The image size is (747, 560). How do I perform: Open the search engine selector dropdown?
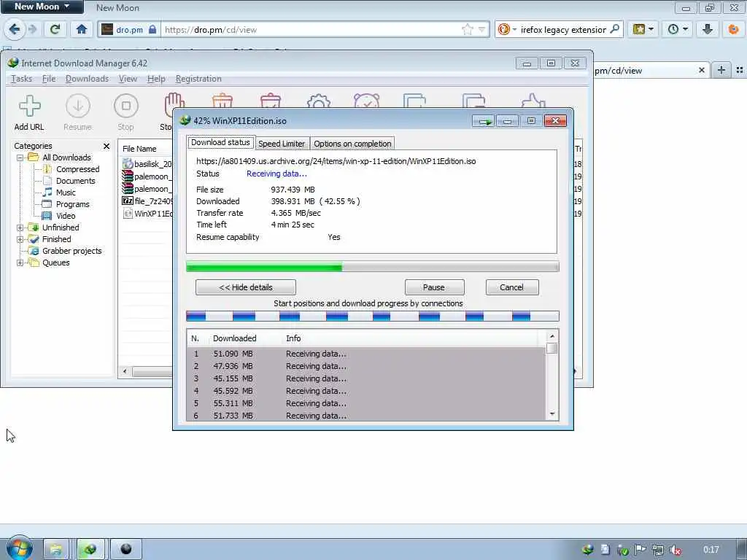click(507, 29)
